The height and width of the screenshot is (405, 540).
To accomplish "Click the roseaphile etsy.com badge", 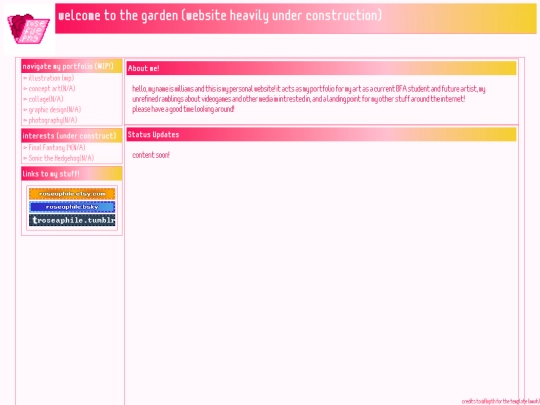I will coord(72,194).
